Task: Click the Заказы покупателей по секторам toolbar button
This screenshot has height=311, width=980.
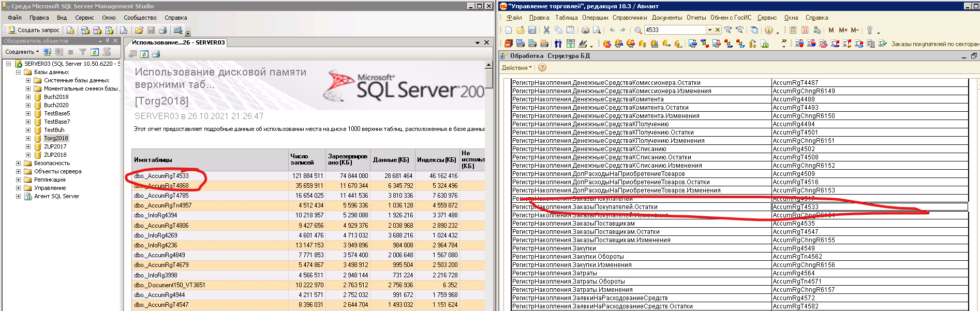Action: 934,44
